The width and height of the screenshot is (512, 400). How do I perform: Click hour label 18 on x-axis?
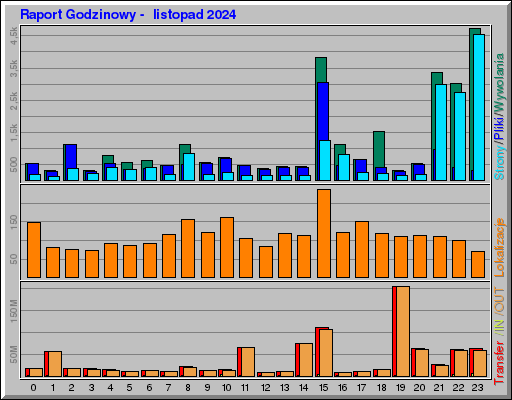[x=381, y=388]
